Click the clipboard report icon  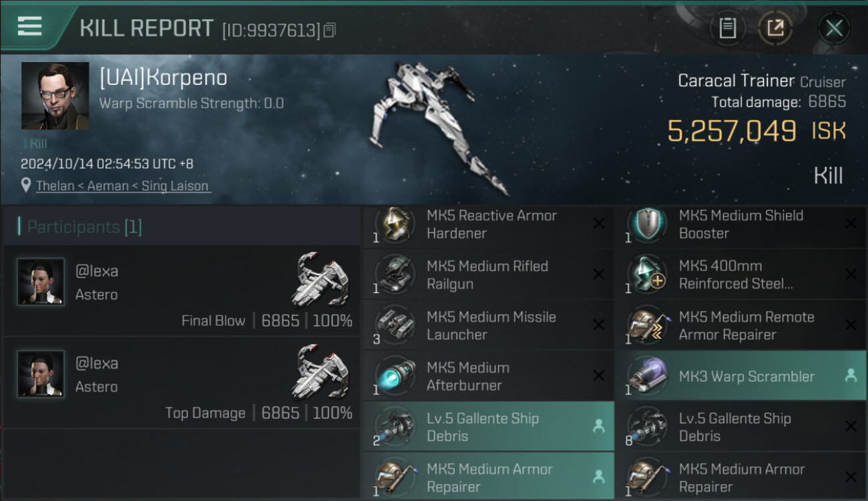[727, 28]
